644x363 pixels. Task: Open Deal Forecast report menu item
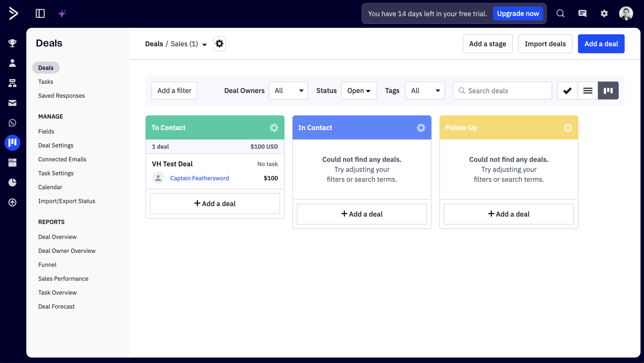56,307
